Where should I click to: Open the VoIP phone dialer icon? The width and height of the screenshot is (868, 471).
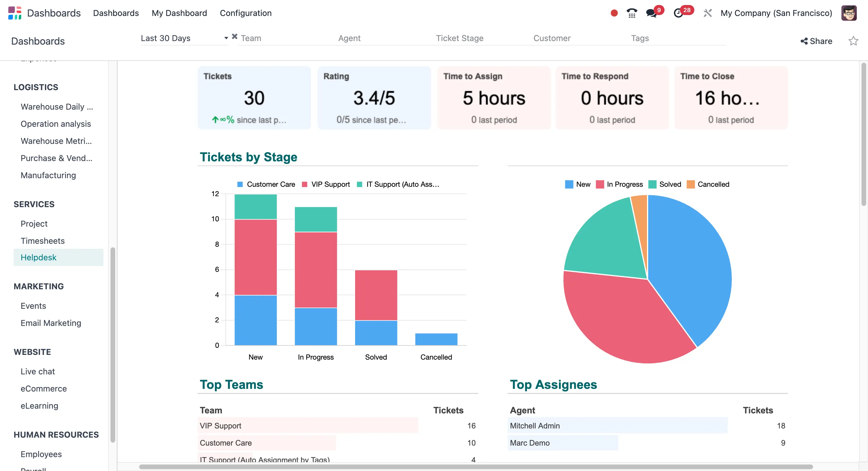[632, 13]
